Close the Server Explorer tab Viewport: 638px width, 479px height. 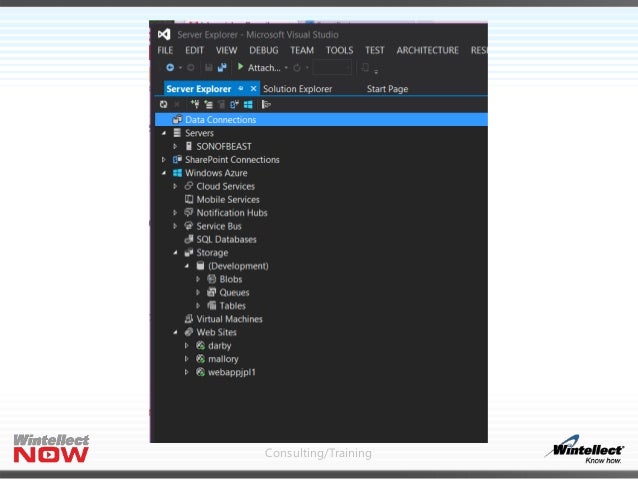click(253, 88)
